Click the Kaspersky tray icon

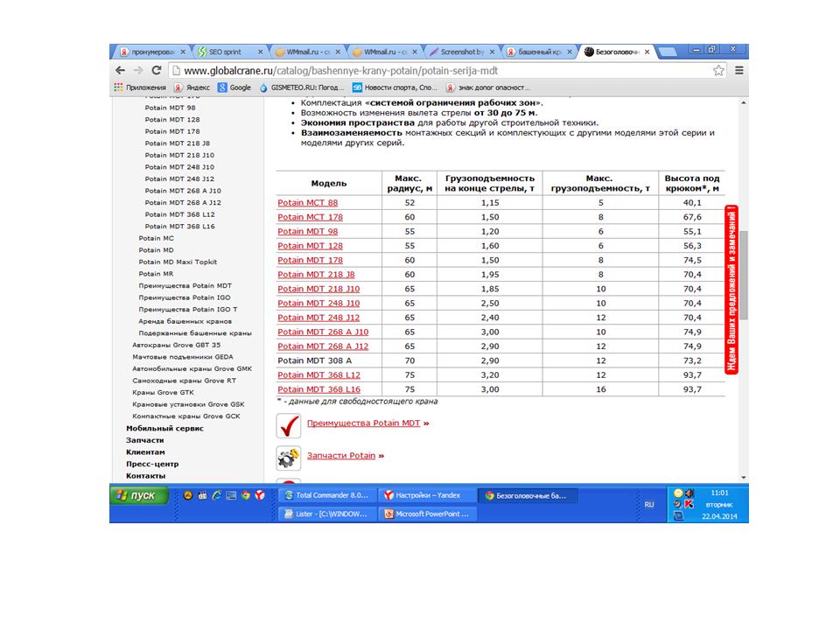(689, 504)
